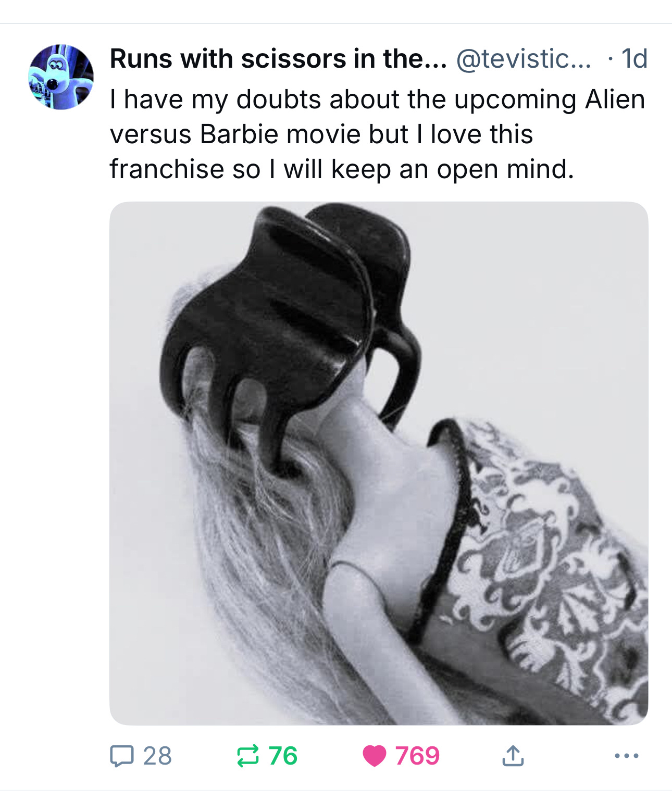The image size is (672, 800).
Task: View the 769 likes count
Action: (417, 756)
